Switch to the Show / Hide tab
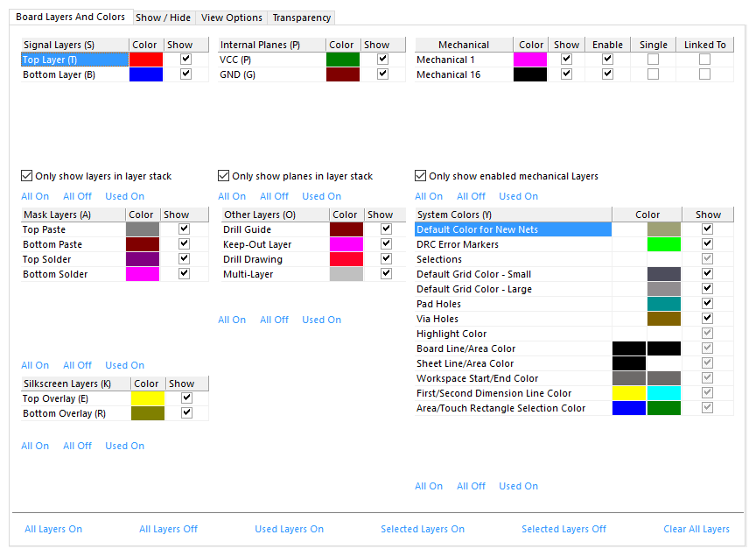756x556 pixels. (163, 18)
